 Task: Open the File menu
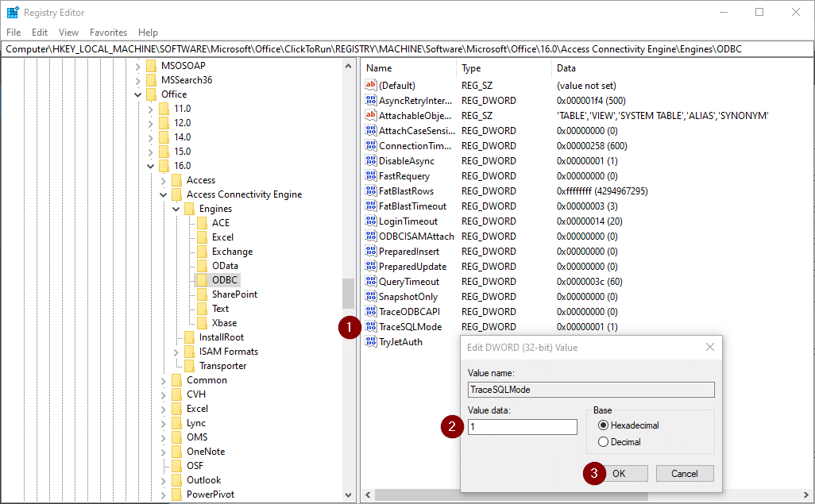[14, 33]
